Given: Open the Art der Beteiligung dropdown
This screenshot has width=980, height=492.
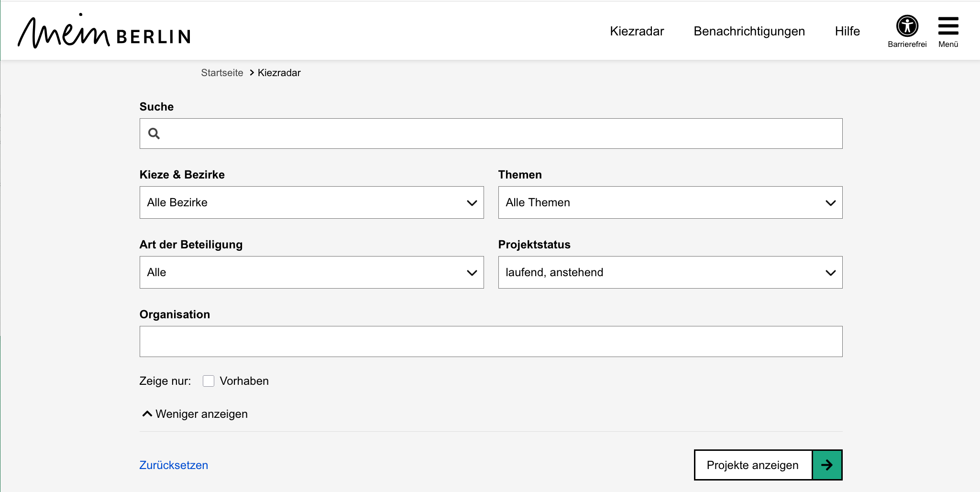Looking at the screenshot, I should pyautogui.click(x=311, y=272).
